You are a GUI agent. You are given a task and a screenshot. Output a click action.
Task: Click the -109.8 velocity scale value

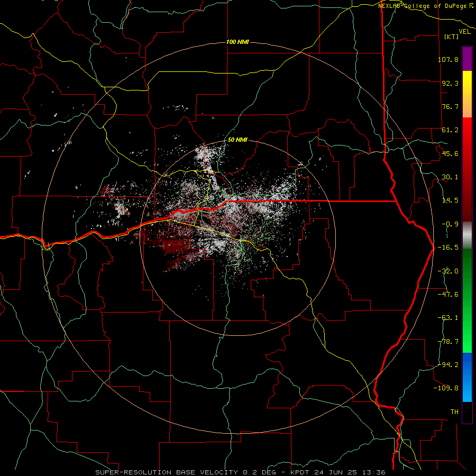click(x=446, y=388)
